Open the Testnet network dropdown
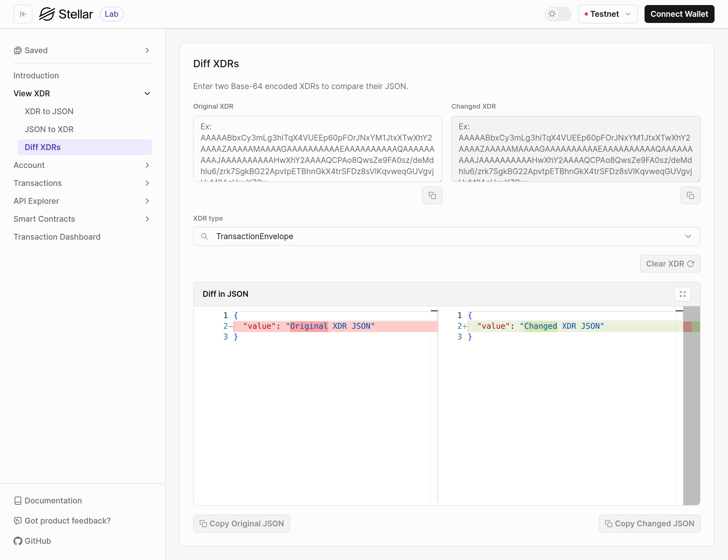The width and height of the screenshot is (728, 560). pos(608,14)
